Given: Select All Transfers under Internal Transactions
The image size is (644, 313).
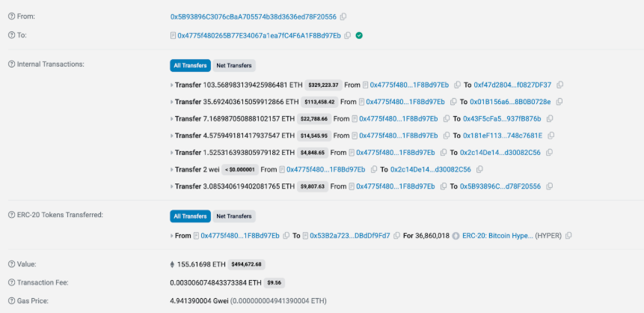Looking at the screenshot, I should point(190,65).
